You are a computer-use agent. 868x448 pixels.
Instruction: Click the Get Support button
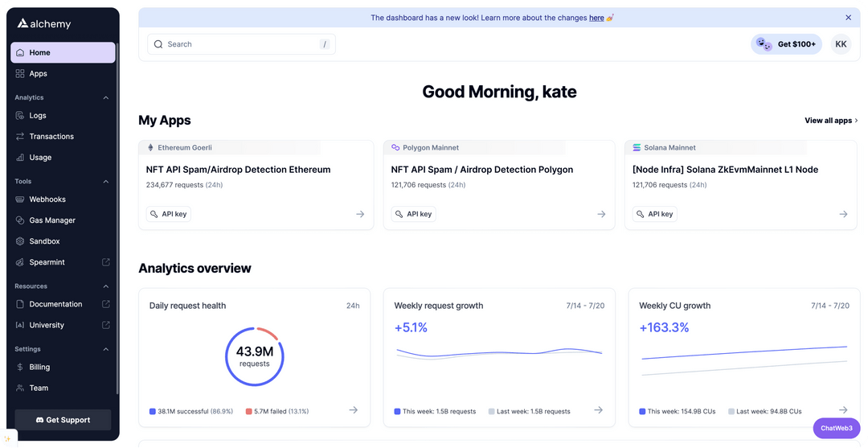(x=63, y=420)
